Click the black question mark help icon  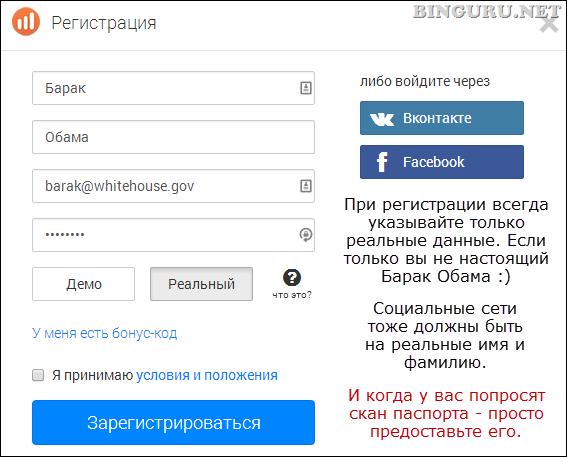(x=291, y=278)
